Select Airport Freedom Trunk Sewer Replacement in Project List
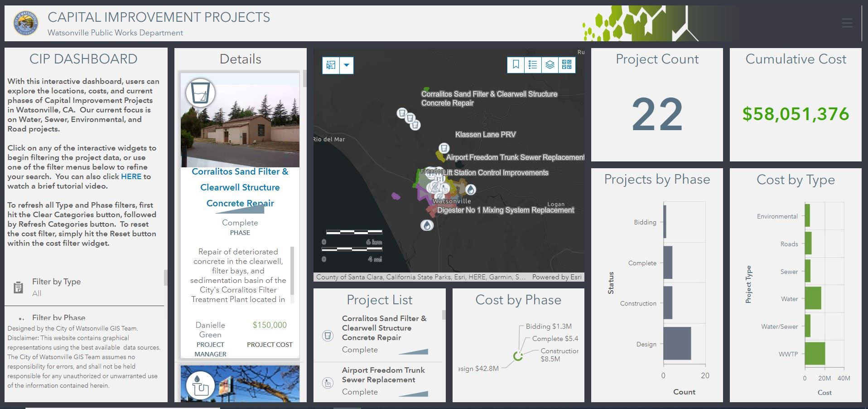868x409 pixels. click(x=383, y=375)
